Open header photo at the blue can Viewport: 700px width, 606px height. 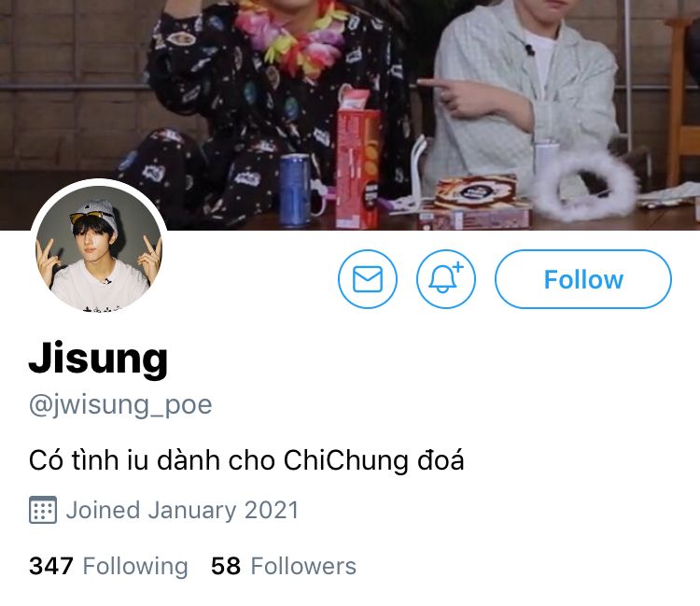pyautogui.click(x=294, y=190)
